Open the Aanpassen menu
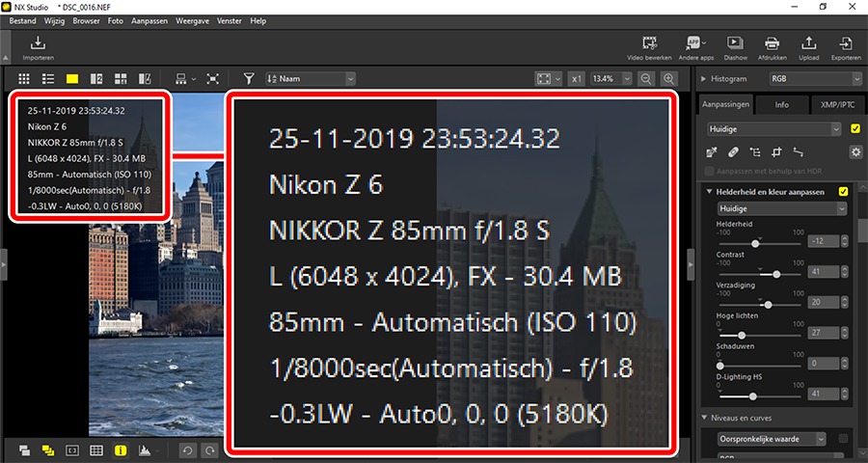Image resolution: width=868 pixels, height=463 pixels. [x=149, y=21]
